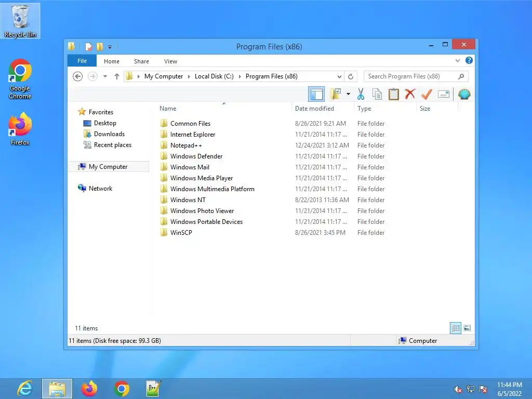Select the WinSCP folder
Viewport: 532px width, 399px height.
pos(181,232)
